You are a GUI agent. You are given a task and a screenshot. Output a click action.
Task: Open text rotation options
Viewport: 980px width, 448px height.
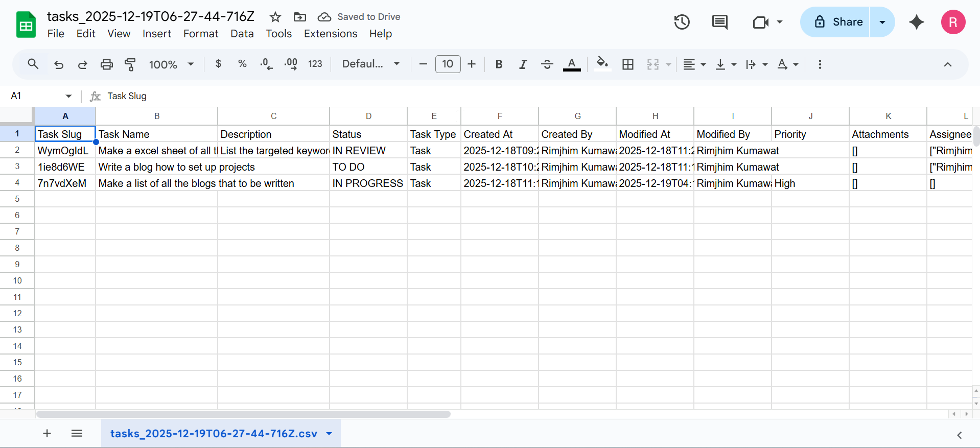788,64
